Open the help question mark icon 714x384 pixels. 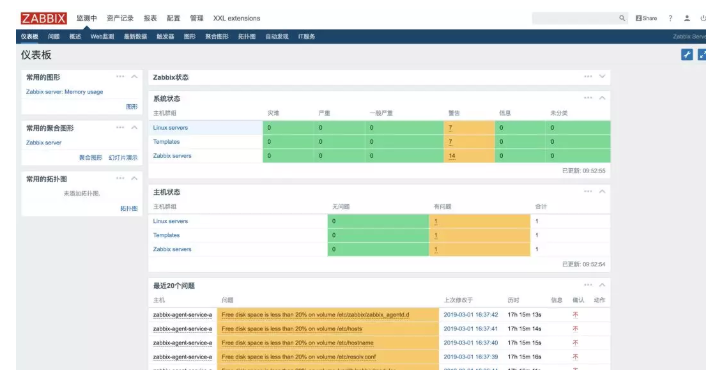[x=670, y=18]
